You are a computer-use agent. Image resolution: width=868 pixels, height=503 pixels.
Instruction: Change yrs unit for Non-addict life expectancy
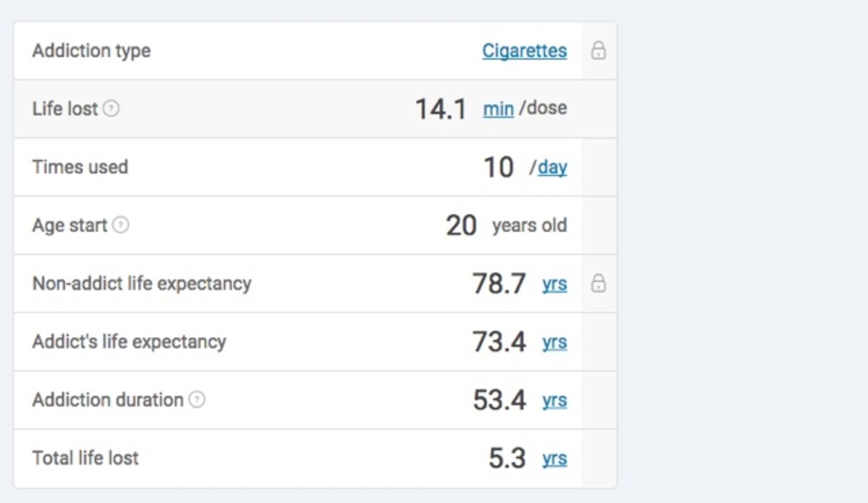point(555,283)
